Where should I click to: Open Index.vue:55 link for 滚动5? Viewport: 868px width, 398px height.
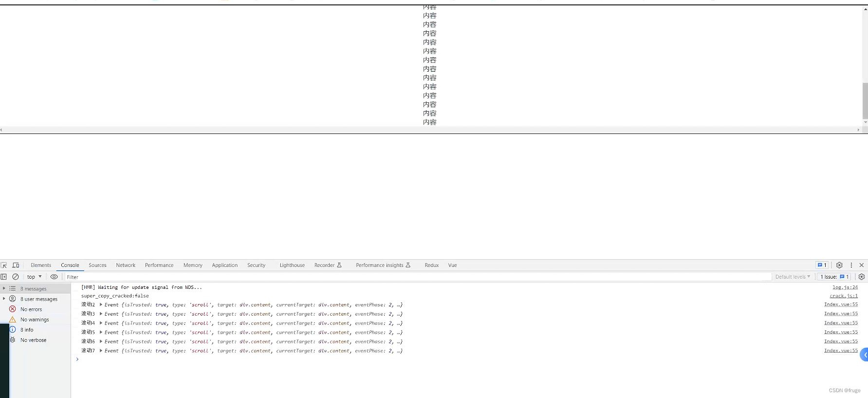point(841,332)
